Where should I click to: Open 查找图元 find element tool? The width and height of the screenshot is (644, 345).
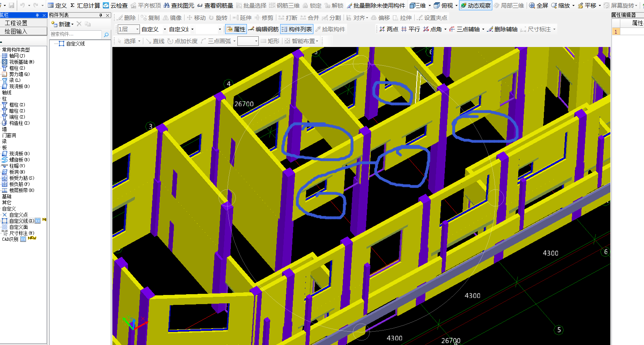[179, 5]
